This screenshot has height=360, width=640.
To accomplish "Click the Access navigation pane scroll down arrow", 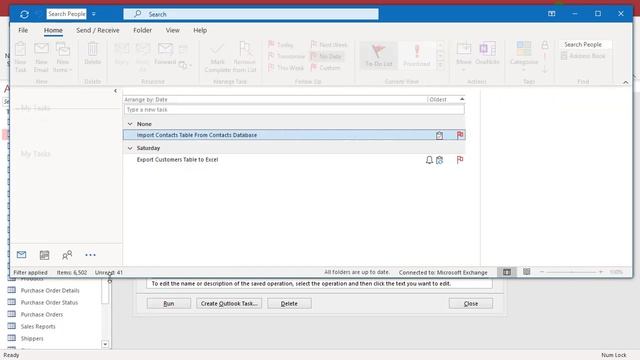I will pyautogui.click(x=105, y=344).
